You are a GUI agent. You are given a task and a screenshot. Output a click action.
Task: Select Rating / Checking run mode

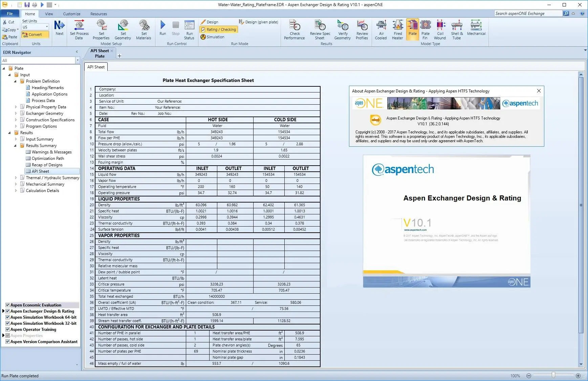coord(219,29)
